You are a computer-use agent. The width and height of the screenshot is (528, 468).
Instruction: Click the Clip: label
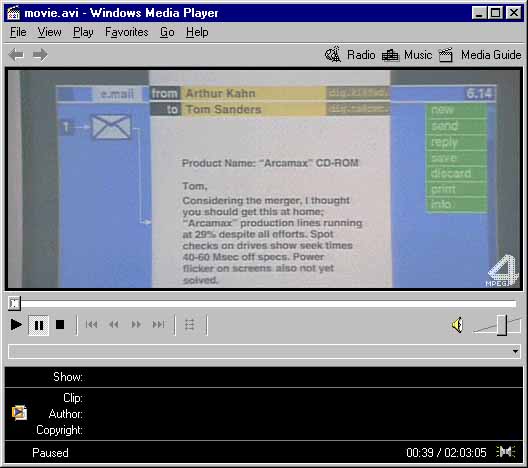[x=73, y=398]
